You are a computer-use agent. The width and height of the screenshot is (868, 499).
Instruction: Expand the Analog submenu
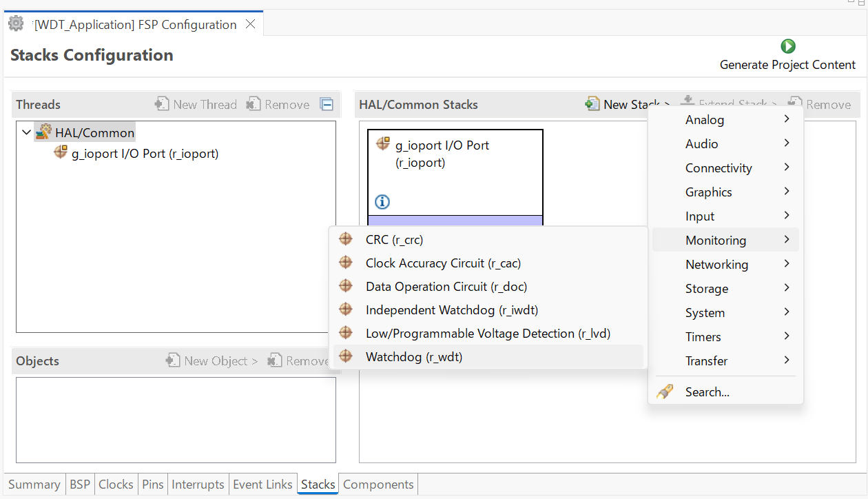(725, 120)
